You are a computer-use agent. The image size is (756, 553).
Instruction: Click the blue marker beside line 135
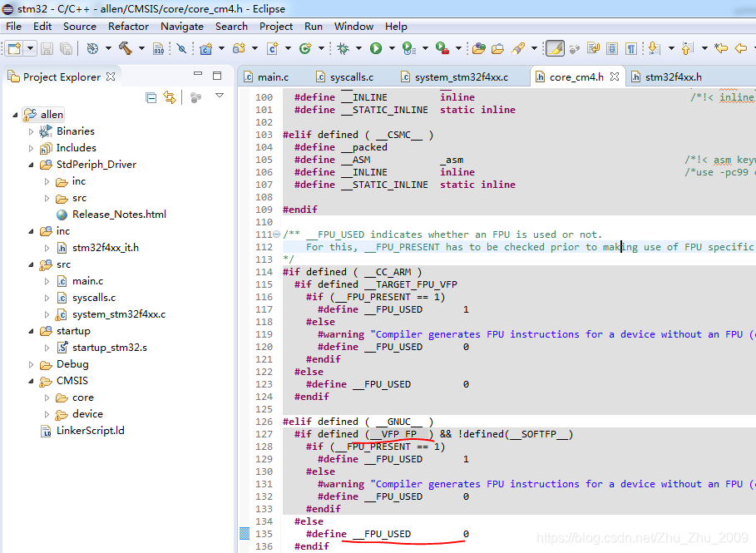[x=245, y=534]
